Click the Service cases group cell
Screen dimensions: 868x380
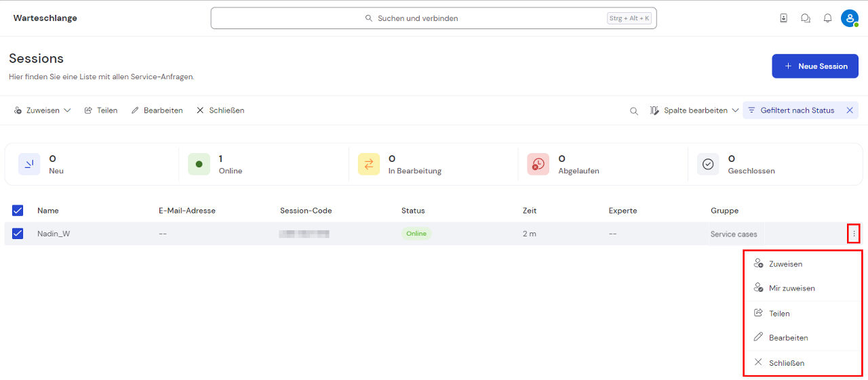[x=734, y=234]
